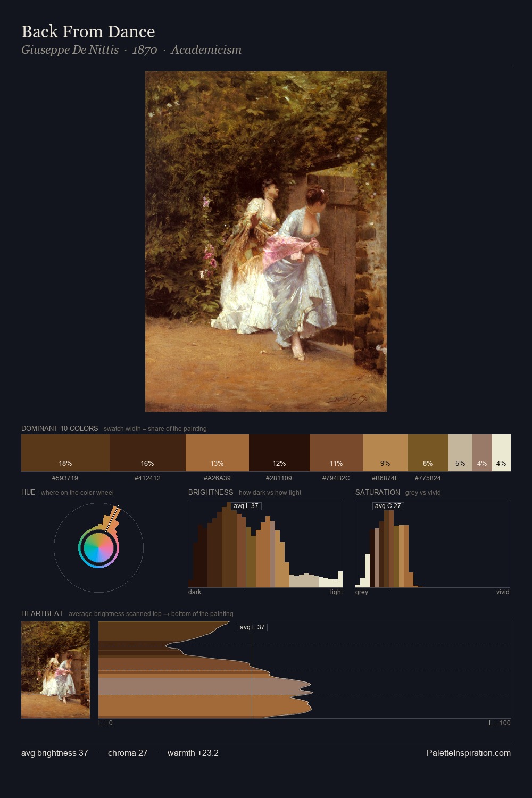This screenshot has height=798, width=532.
Task: Click the 'HUE' section heading
Action: click(x=28, y=492)
